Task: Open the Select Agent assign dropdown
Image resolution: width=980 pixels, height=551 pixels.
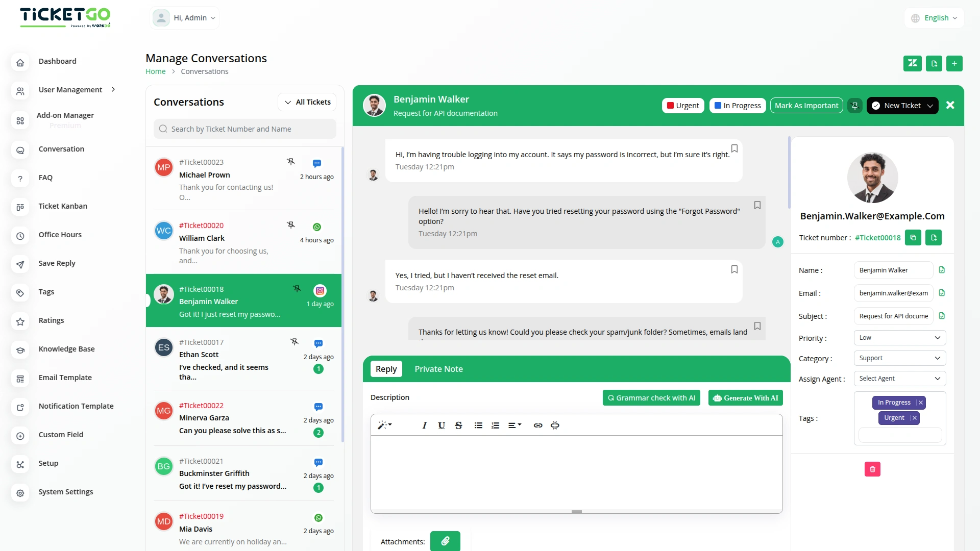Action: click(899, 379)
